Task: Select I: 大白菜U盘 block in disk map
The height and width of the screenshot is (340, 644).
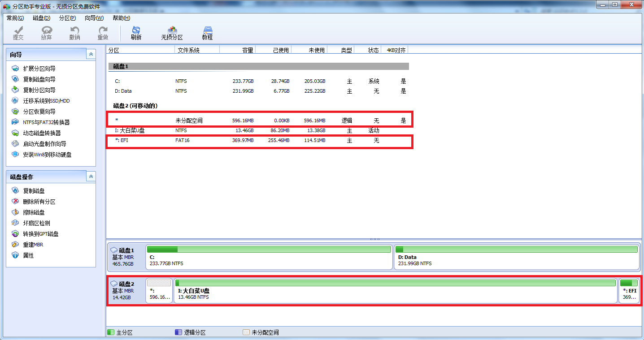Action: [396, 291]
